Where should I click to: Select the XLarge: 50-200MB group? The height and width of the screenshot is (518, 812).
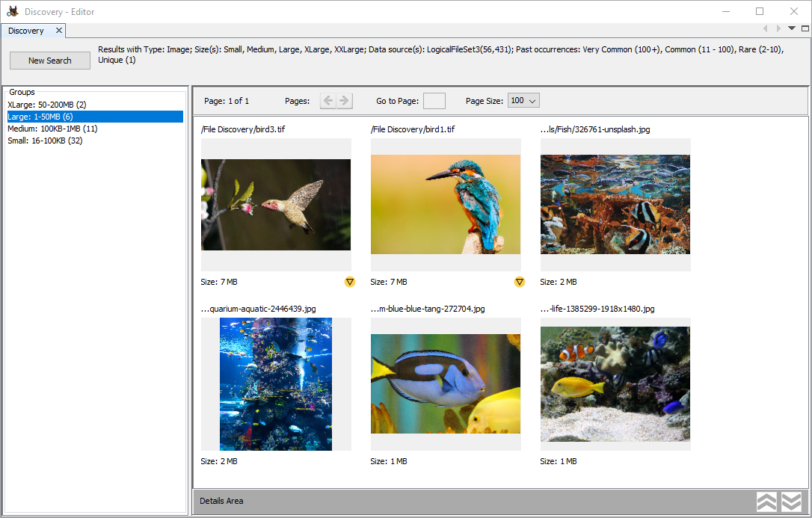pos(47,105)
